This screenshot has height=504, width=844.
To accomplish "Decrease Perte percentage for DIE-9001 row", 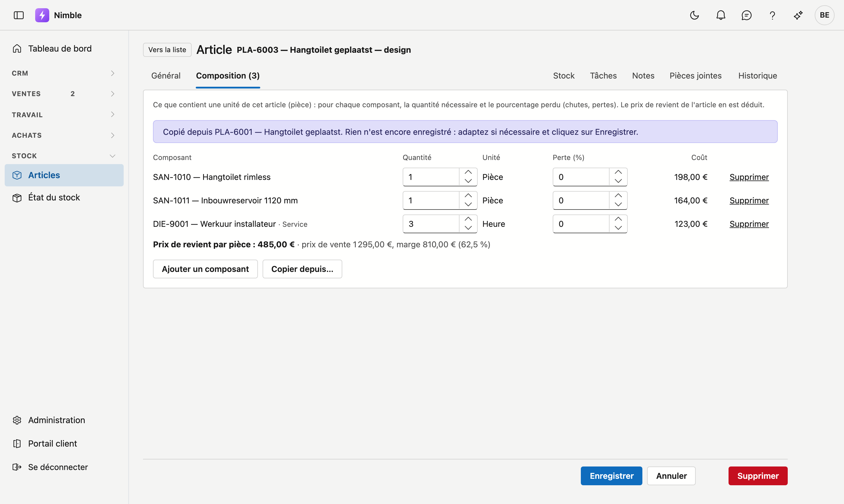I will pos(618,228).
